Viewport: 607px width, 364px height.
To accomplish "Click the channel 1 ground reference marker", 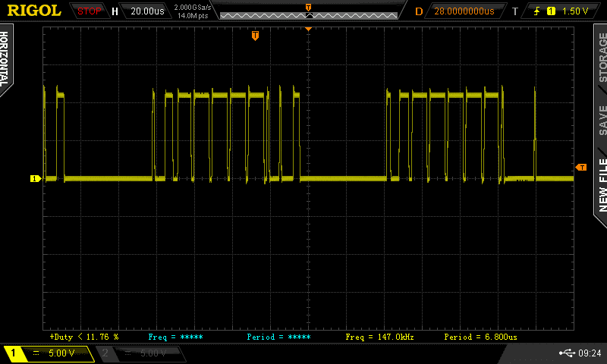I will pos(35,179).
